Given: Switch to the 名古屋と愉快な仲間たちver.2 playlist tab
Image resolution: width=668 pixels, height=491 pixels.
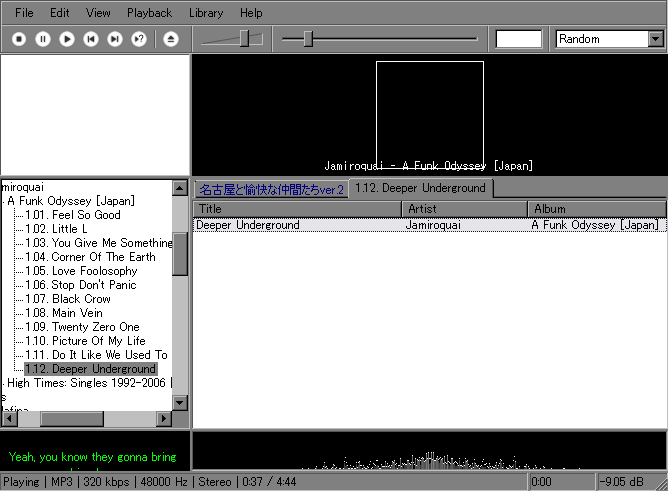Looking at the screenshot, I should pyautogui.click(x=271, y=190).
